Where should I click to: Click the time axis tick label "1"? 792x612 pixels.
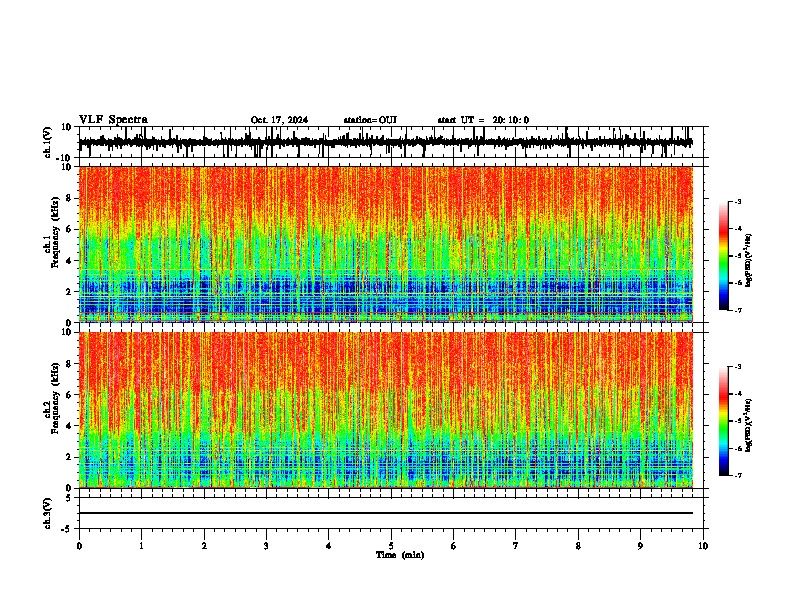click(x=141, y=546)
